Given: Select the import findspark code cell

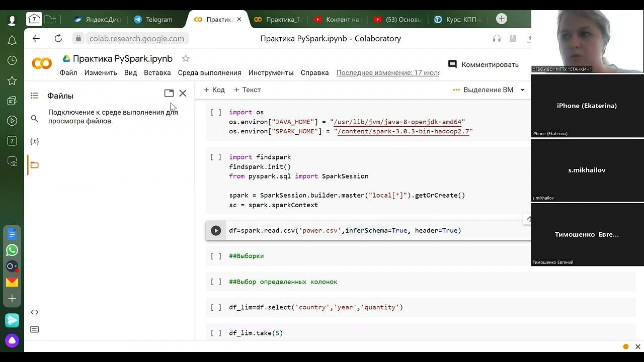Looking at the screenshot, I should pos(368,181).
